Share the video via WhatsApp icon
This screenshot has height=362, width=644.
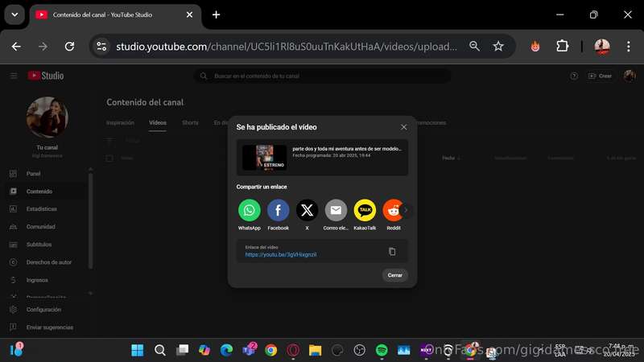coord(250,210)
